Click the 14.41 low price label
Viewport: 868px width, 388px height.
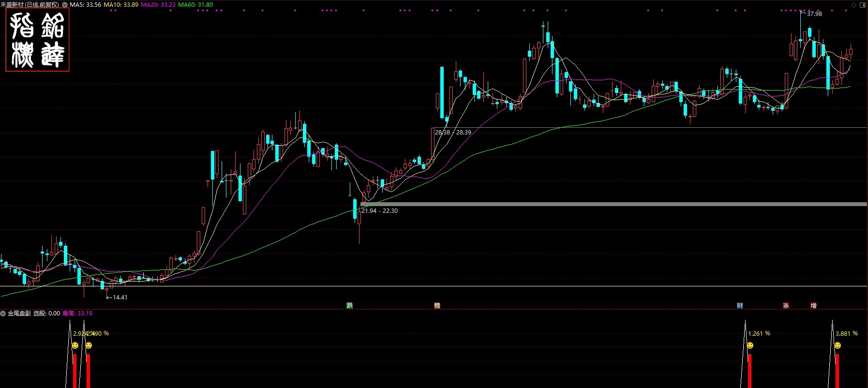[120, 298]
